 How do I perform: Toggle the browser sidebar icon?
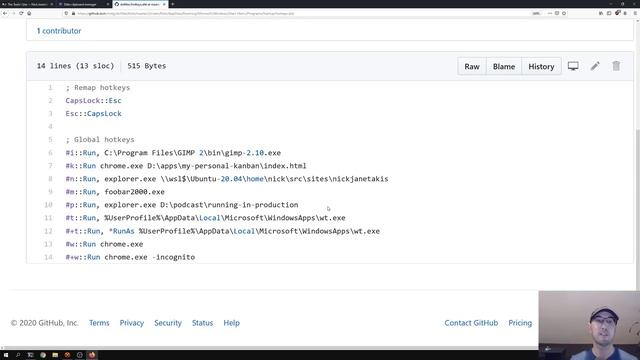(x=609, y=13)
